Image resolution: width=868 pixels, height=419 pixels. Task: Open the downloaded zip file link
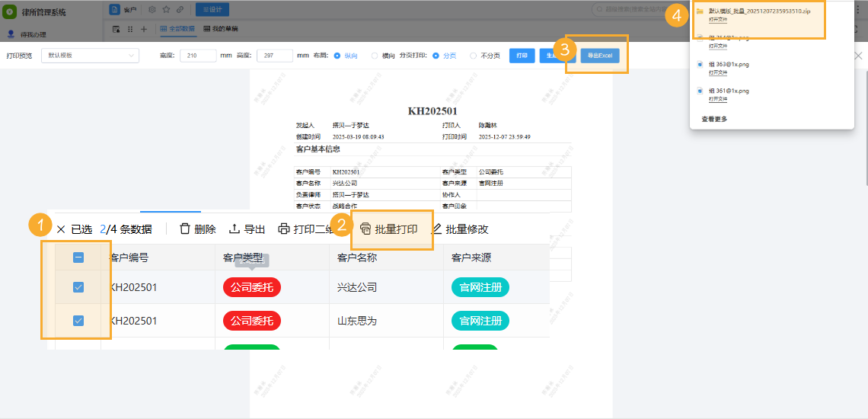point(718,19)
